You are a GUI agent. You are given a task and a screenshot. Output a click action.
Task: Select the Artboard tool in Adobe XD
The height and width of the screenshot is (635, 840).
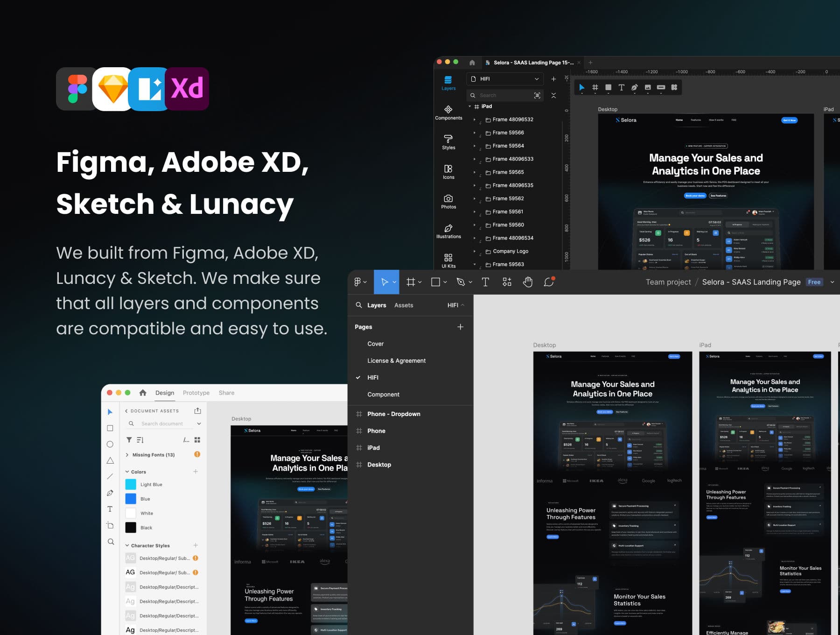[x=110, y=525]
